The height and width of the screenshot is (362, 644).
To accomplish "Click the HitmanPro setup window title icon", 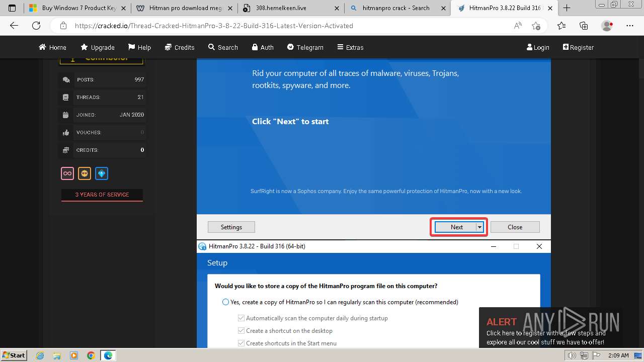I will tap(202, 246).
